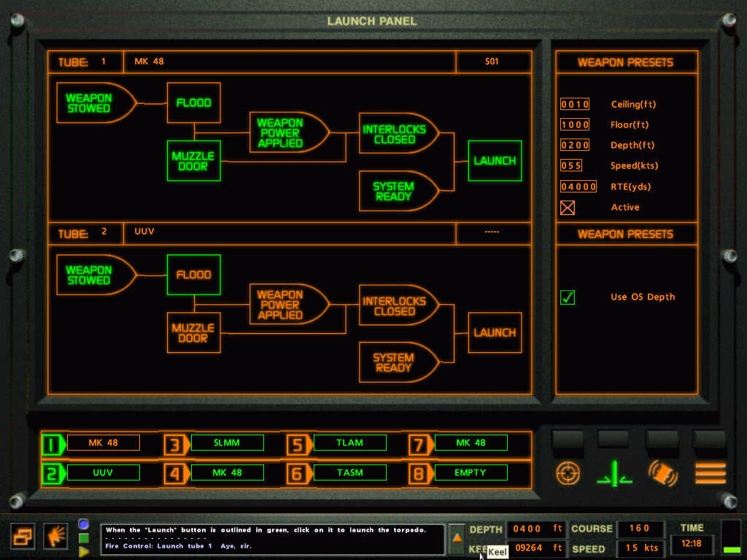This screenshot has height=560, width=747.
Task: Click the overlapping windows station icon
Action: tap(22, 536)
